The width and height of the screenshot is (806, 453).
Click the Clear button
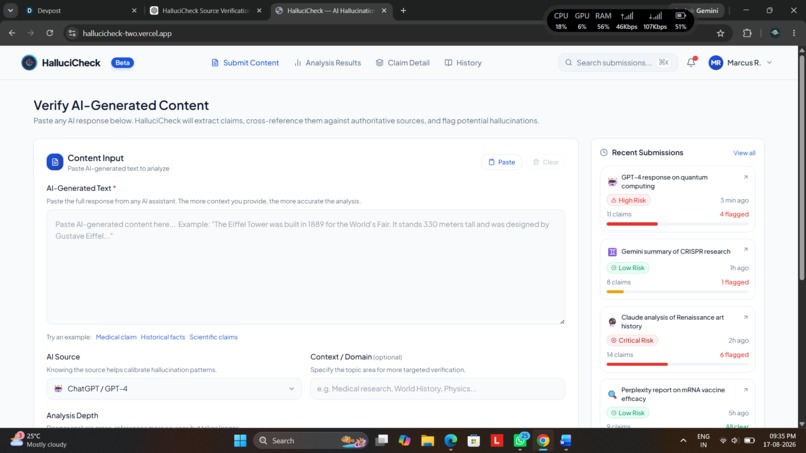click(546, 162)
